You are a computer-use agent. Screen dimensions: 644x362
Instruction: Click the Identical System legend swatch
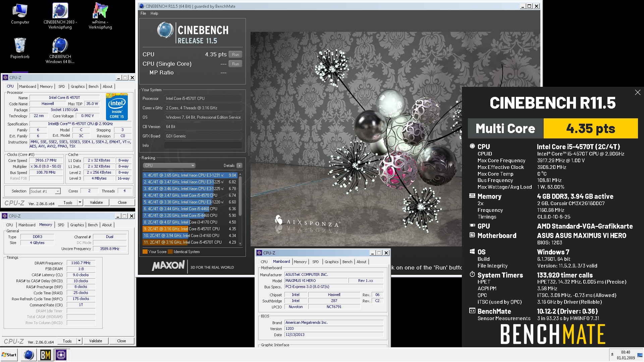point(170,252)
